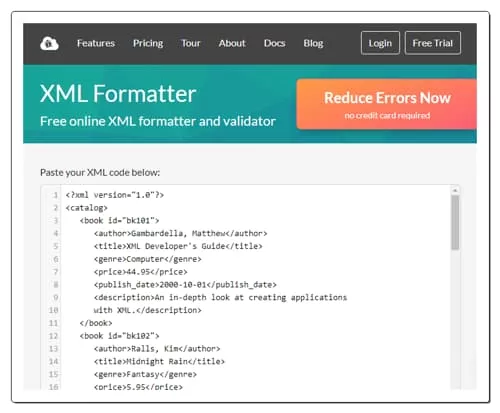Viewport: 500px width, 413px height.
Task: Click line number 1 in the gutter
Action: (55, 195)
